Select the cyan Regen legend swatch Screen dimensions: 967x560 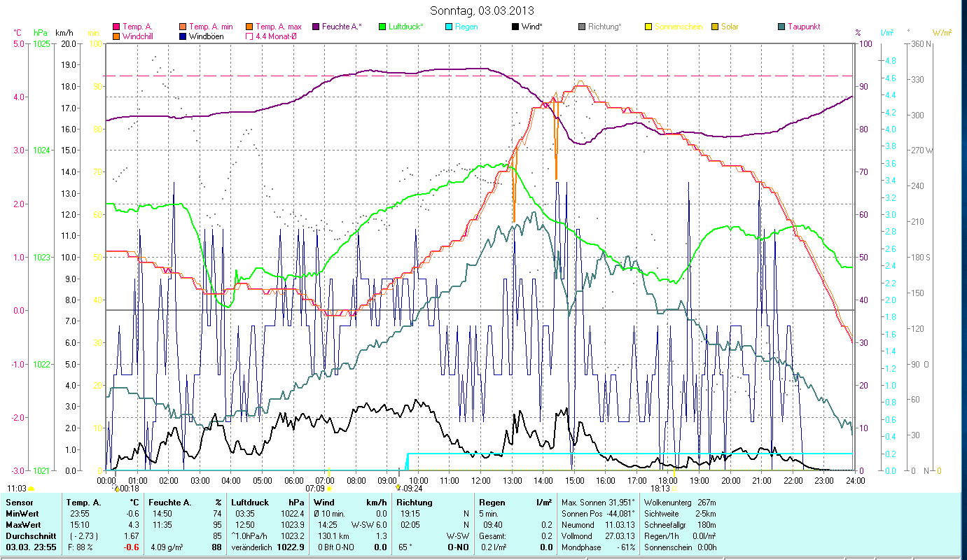pyautogui.click(x=449, y=27)
